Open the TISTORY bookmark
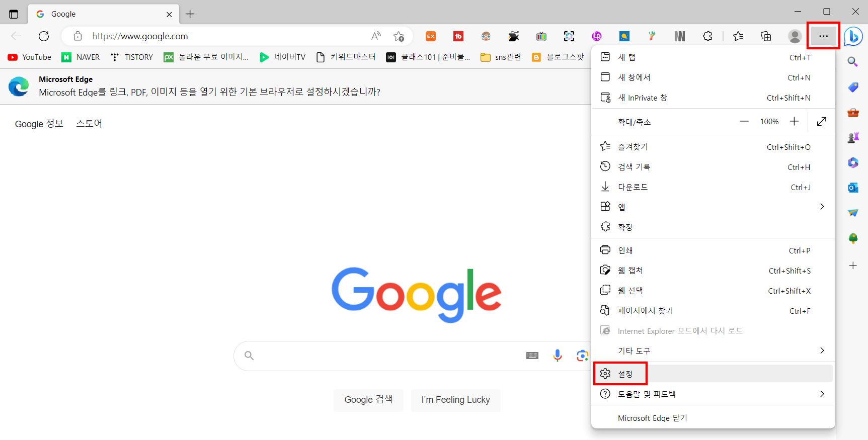 click(x=132, y=57)
